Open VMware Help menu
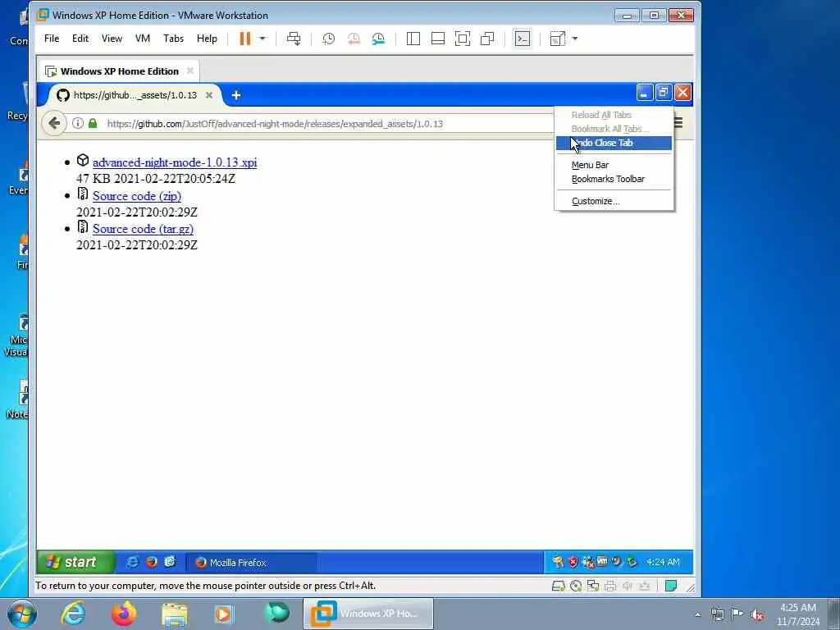This screenshot has height=630, width=840. click(x=207, y=39)
